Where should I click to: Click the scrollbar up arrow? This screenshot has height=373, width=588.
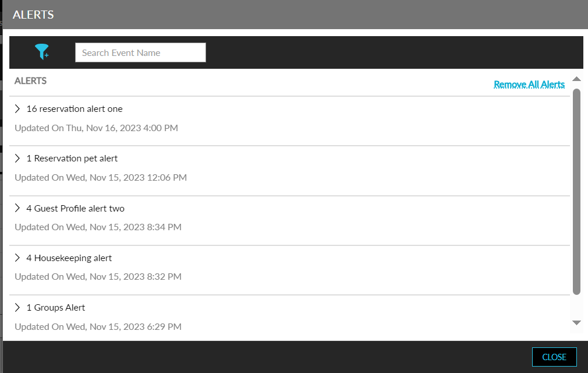(577, 79)
